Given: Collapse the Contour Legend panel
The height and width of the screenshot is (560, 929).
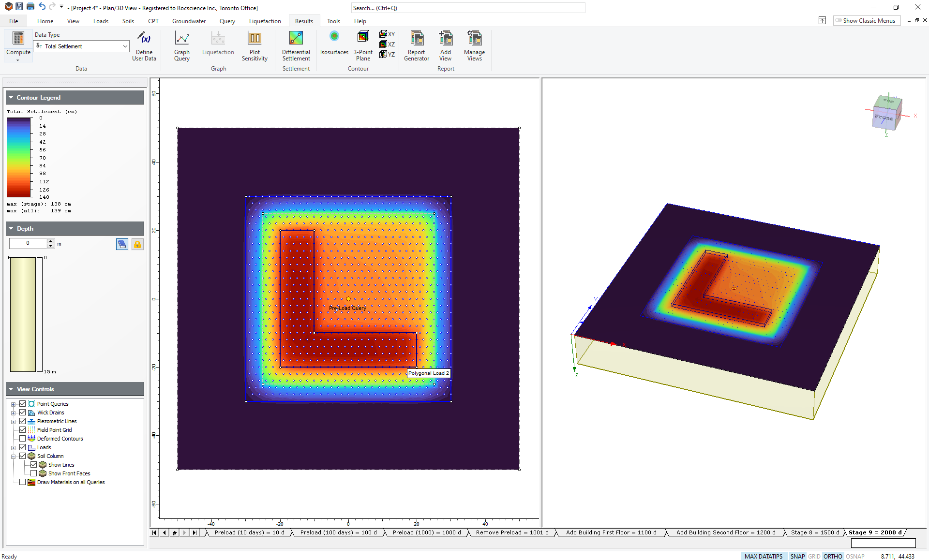Looking at the screenshot, I should 10,97.
